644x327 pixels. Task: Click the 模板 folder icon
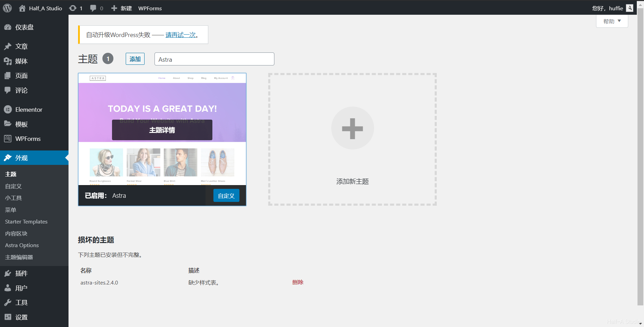(x=8, y=124)
